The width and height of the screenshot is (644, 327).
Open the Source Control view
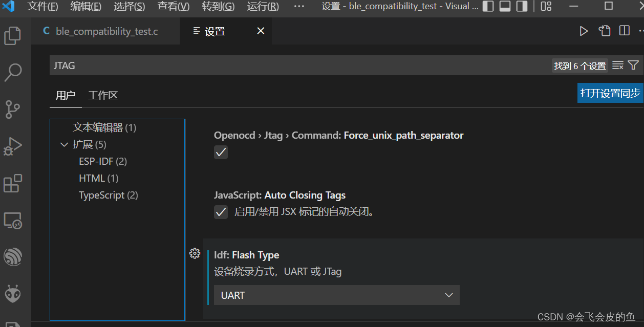[12, 109]
